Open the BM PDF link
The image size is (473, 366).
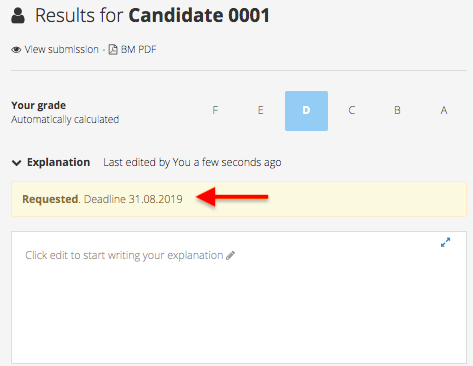138,49
